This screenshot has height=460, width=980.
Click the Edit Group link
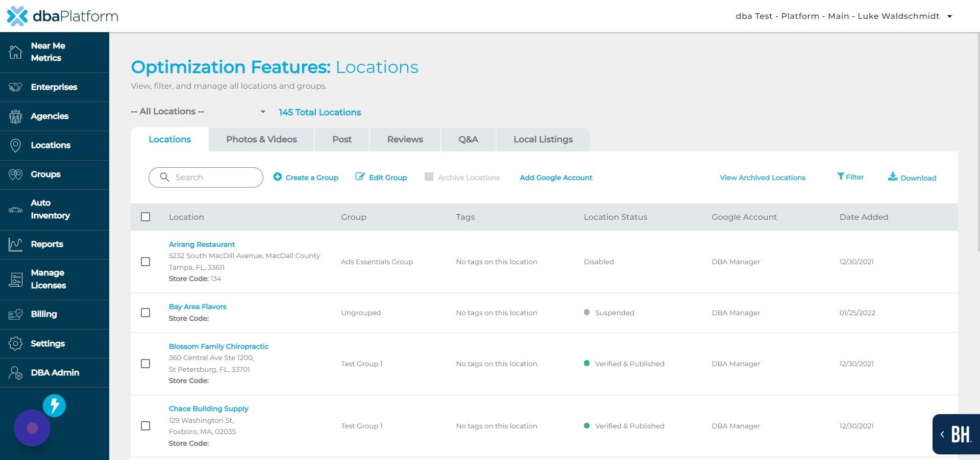pos(388,177)
